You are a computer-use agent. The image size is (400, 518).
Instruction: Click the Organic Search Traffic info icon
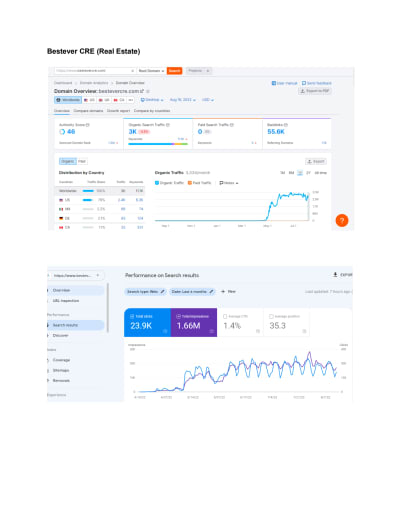click(168, 125)
